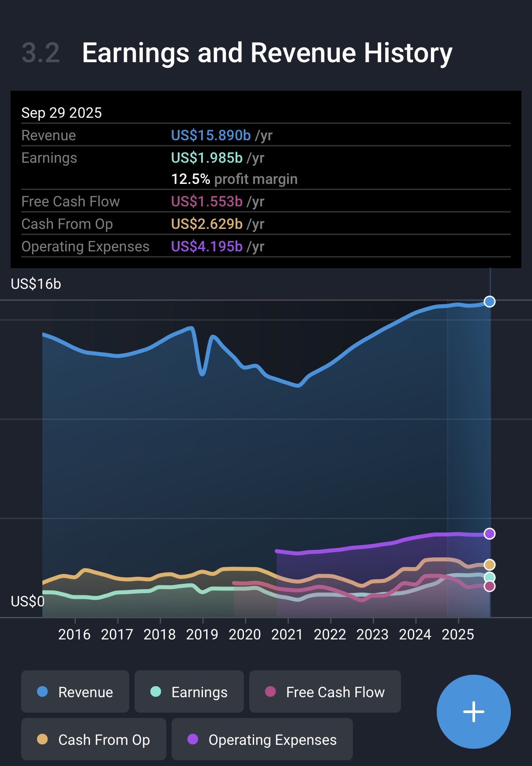The width and height of the screenshot is (532, 766).
Task: Hide the Cash From Op series
Action: (94, 739)
